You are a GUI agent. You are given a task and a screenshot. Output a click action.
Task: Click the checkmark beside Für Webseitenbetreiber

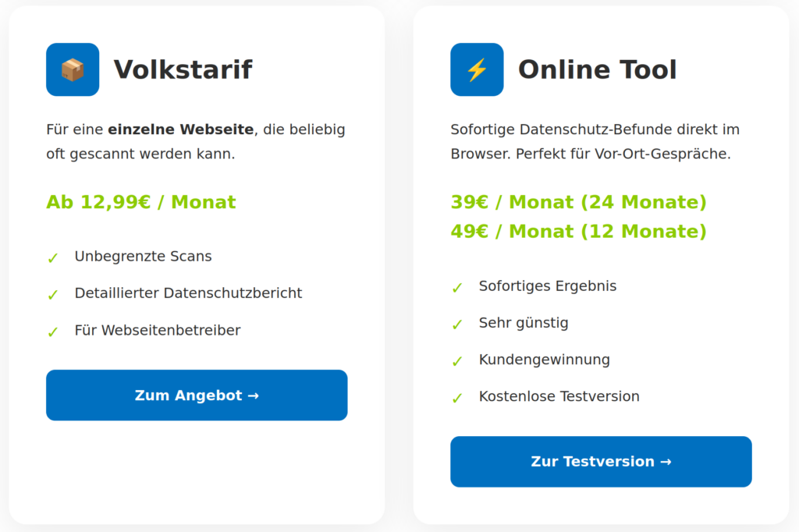pyautogui.click(x=53, y=332)
